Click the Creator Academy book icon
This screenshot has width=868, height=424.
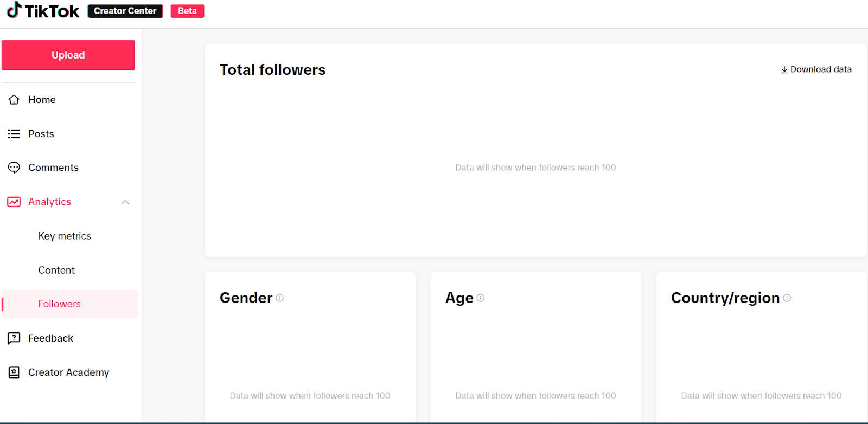pyautogui.click(x=14, y=372)
